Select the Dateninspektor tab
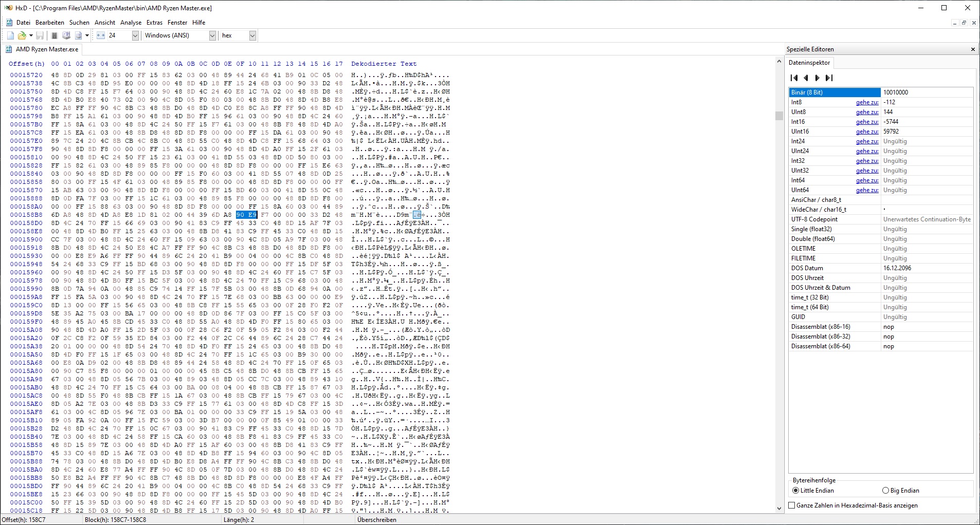The image size is (980, 525). 809,63
